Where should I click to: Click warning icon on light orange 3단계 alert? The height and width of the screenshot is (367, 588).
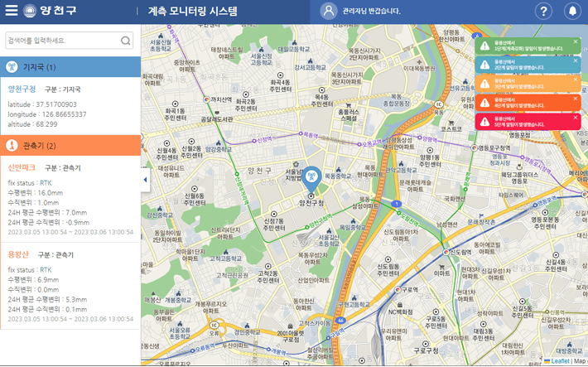(484, 84)
